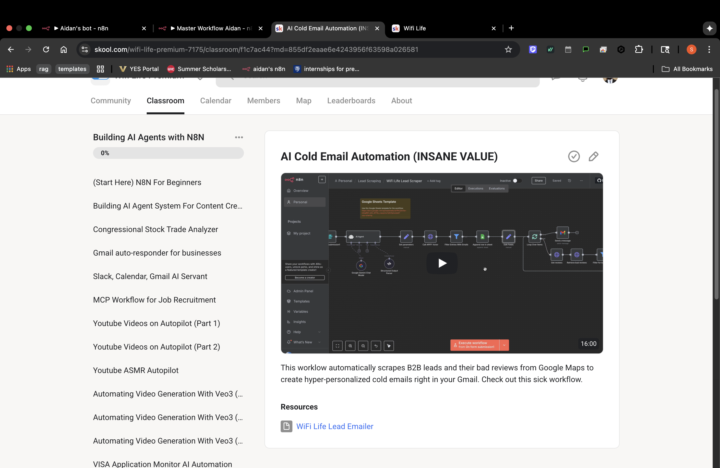
Task: Open Building AI Agent System For Content lesson
Action: coord(168,206)
